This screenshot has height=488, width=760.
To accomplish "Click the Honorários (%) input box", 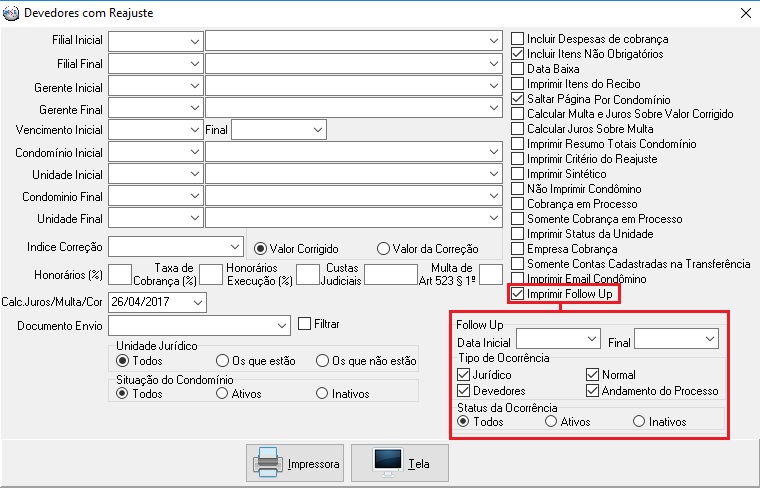I will coord(120,275).
